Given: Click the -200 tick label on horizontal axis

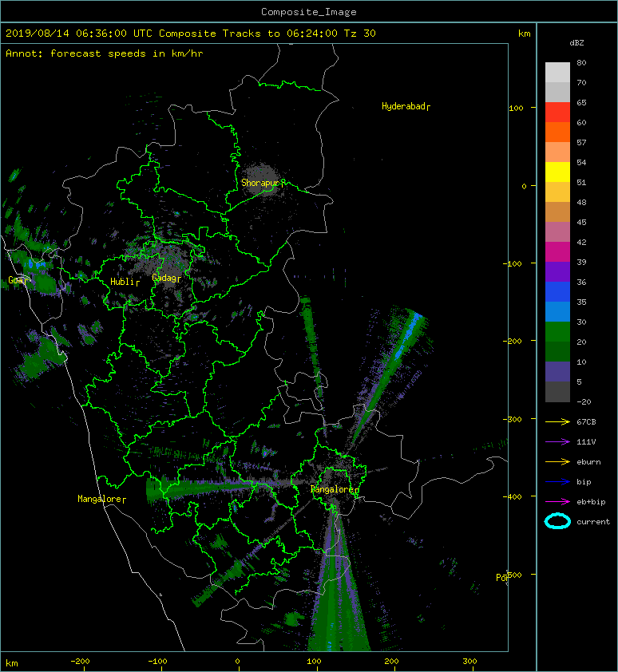Looking at the screenshot, I should click(x=80, y=662).
